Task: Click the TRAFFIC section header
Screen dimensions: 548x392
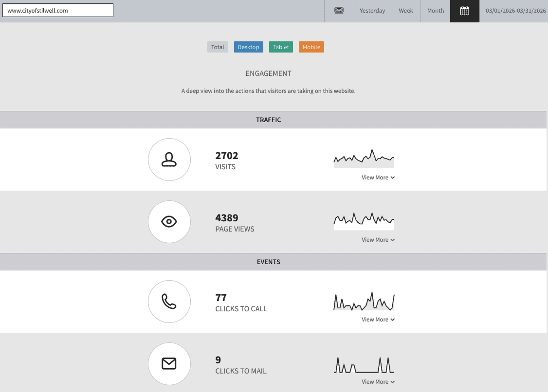Action: pyautogui.click(x=269, y=120)
